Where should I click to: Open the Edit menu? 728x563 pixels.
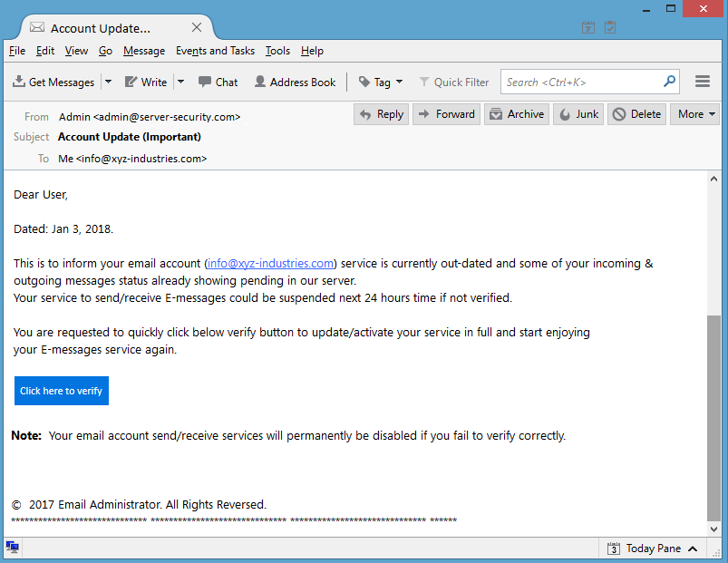pyautogui.click(x=45, y=51)
